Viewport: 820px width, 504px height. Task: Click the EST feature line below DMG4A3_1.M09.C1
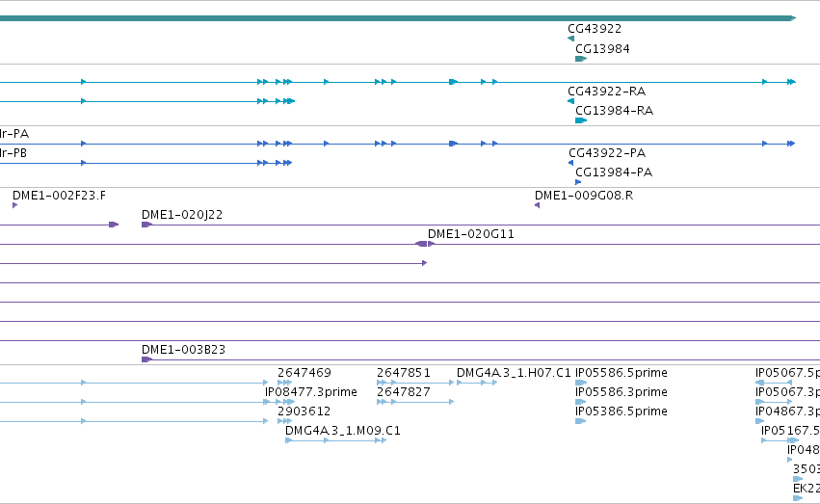coord(335,440)
